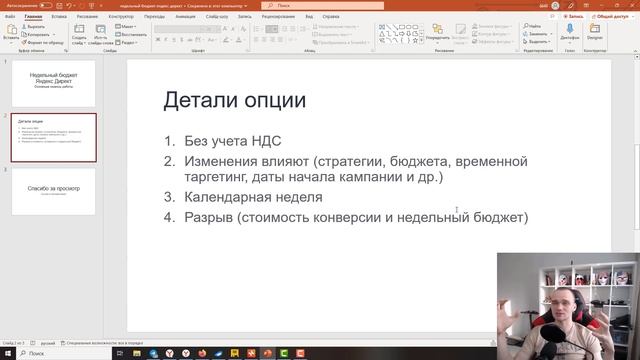Click the reuse slides icon

tap(100, 29)
